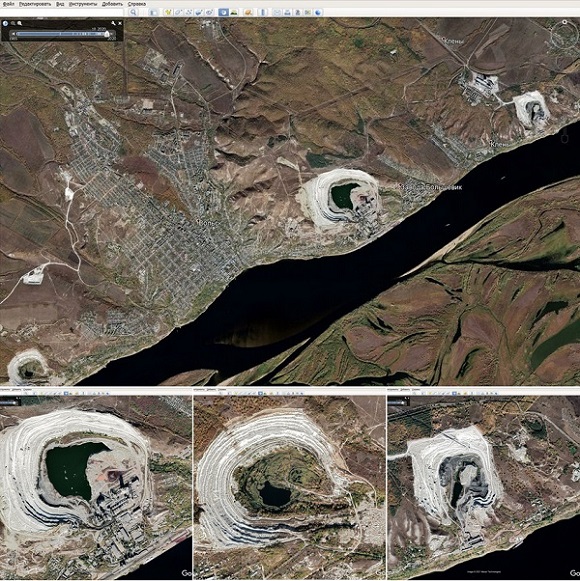Open the Справка menu
This screenshot has height=581, width=580.
[137, 4]
